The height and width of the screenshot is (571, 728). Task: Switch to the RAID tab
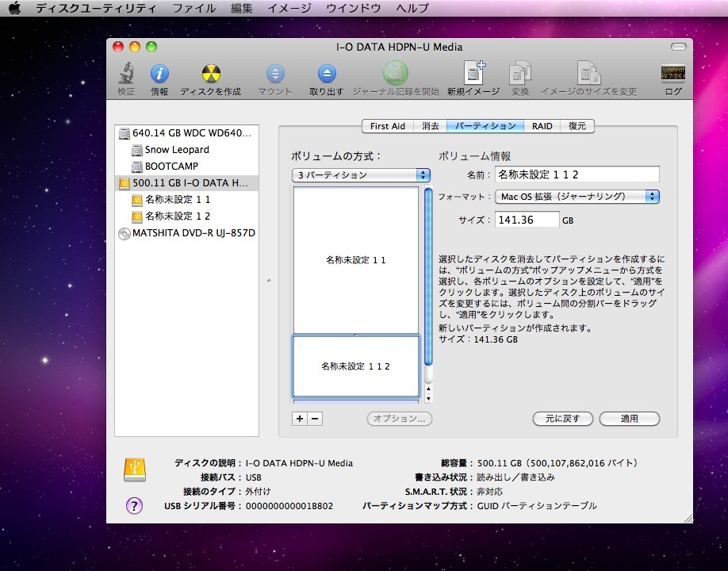click(542, 126)
